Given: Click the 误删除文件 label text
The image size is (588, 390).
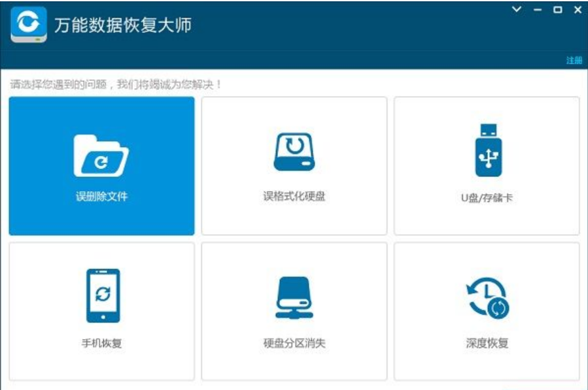Looking at the screenshot, I should pos(101,197).
